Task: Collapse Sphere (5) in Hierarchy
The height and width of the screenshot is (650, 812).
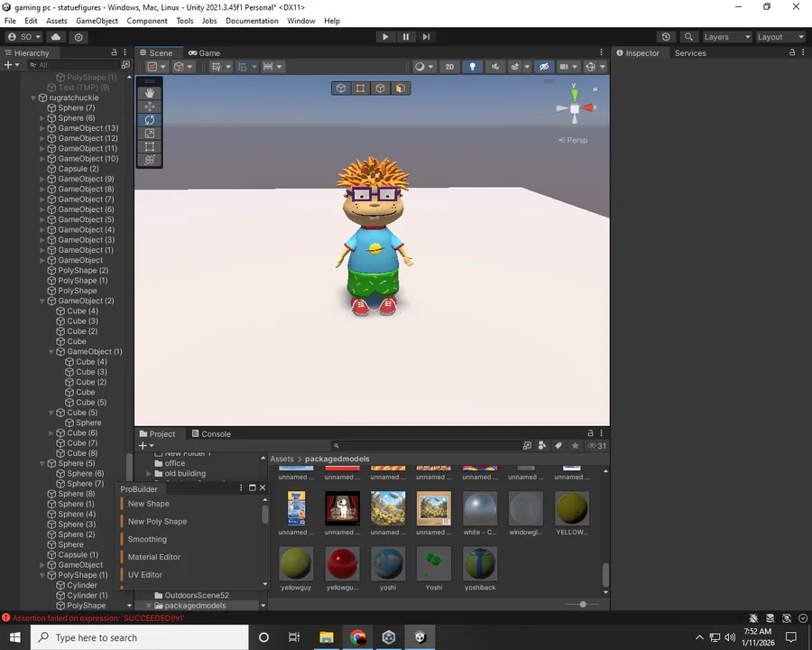Action: (x=42, y=463)
